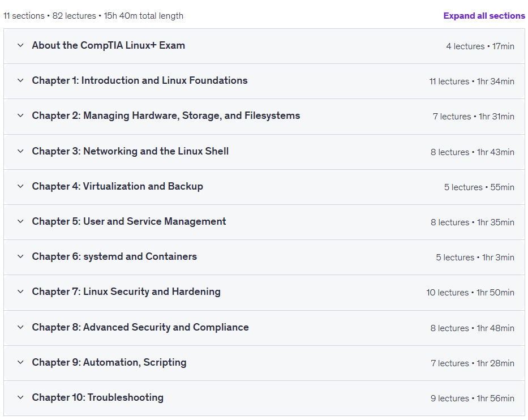Click '8 lectures • 1hr 43min' label

point(473,152)
